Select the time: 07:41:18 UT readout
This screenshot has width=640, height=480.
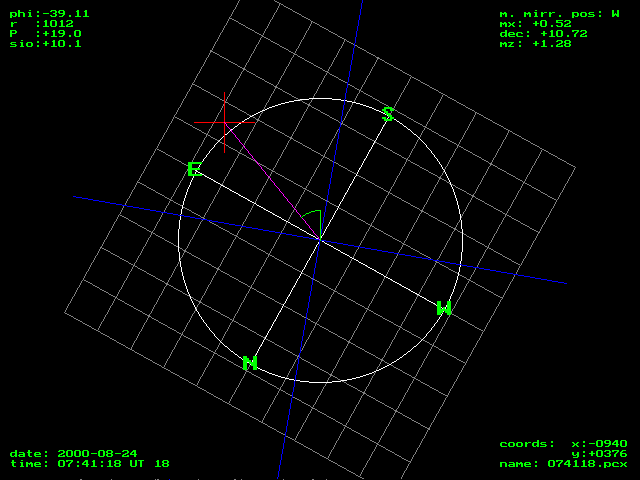click(77, 464)
